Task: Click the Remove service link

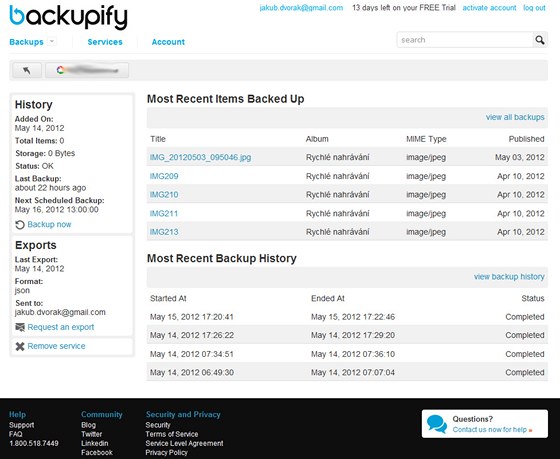Action: [x=56, y=346]
